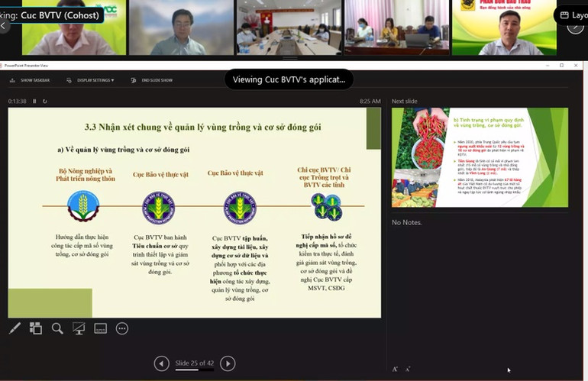This screenshot has width=588, height=381.
Task: Restart the presentation timer
Action: (44, 101)
